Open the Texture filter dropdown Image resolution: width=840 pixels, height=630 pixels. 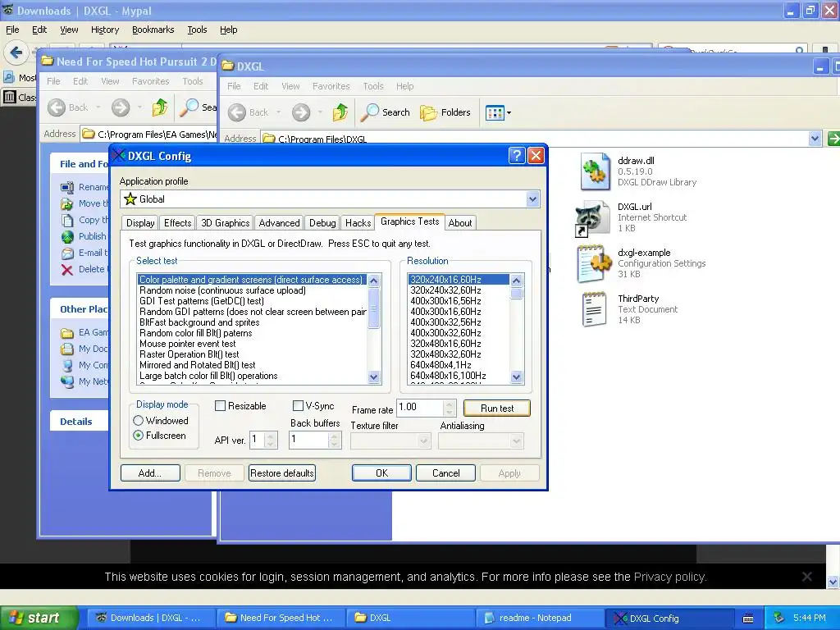(x=424, y=441)
